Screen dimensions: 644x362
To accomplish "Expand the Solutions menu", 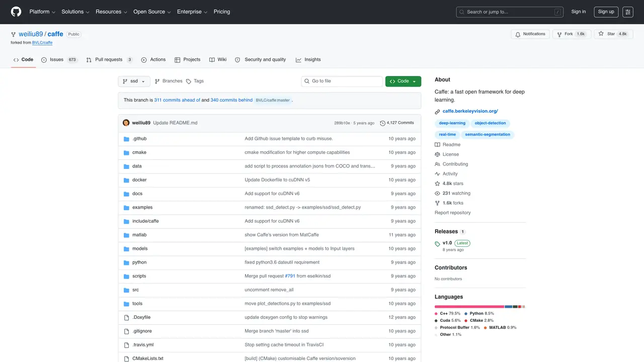I will [75, 12].
